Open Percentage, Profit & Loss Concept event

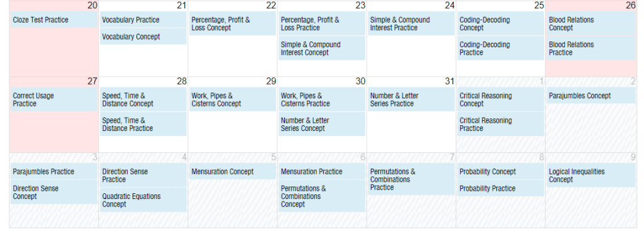pos(232,24)
